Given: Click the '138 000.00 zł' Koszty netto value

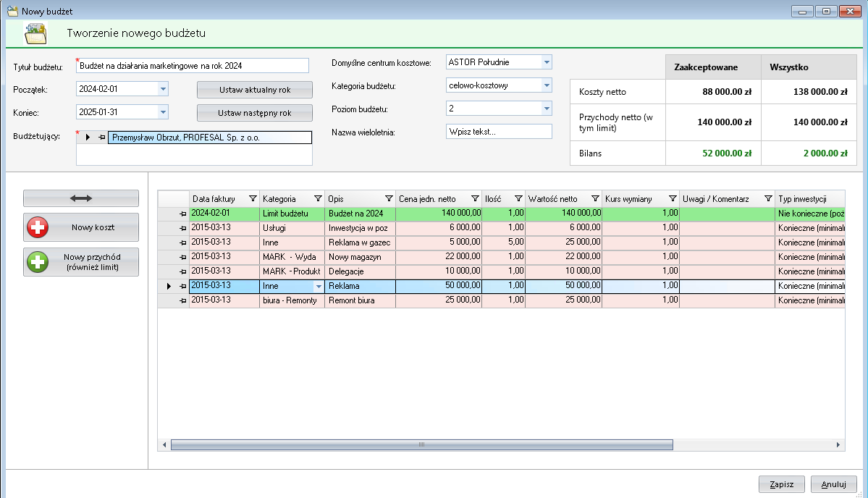Looking at the screenshot, I should tap(819, 92).
